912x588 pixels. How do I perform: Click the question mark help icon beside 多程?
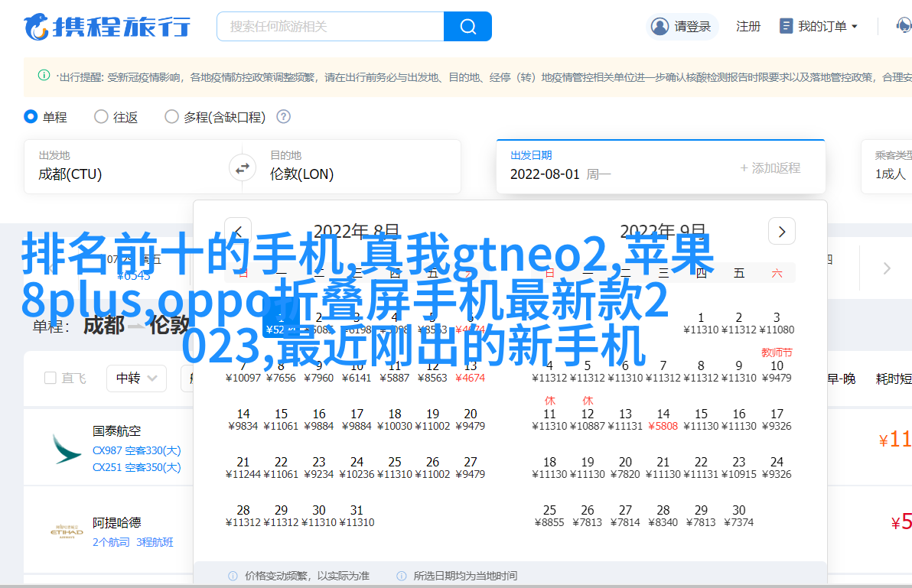[283, 117]
